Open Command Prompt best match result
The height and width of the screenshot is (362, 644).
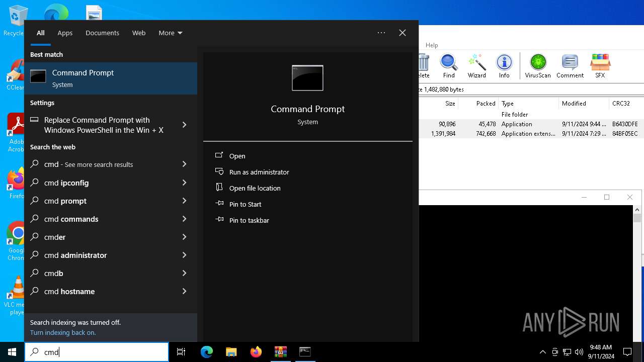click(x=111, y=78)
